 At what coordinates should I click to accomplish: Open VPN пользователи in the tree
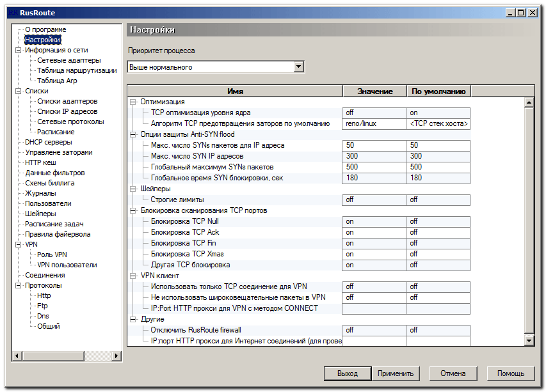coord(67,265)
